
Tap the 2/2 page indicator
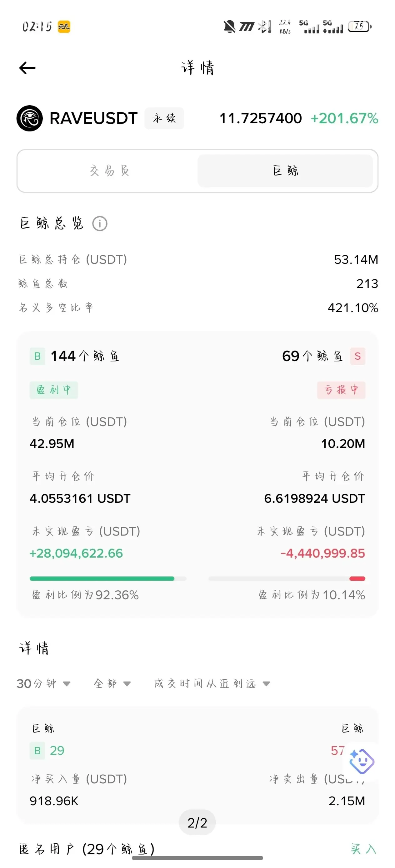click(x=197, y=823)
